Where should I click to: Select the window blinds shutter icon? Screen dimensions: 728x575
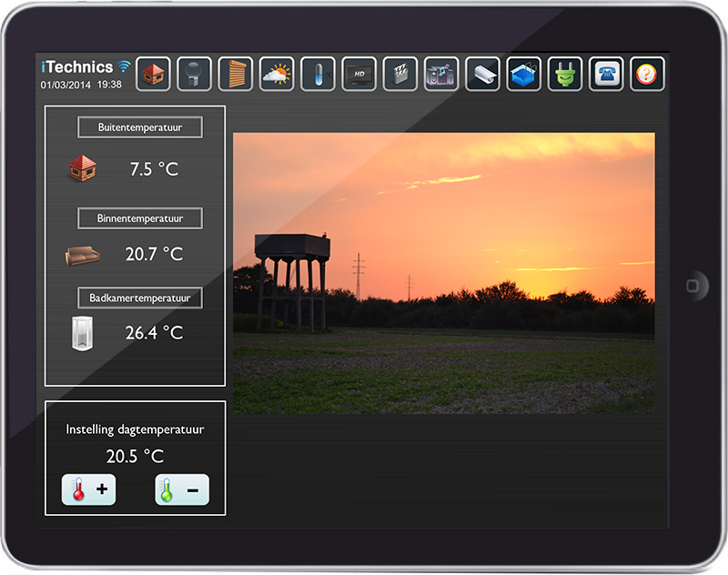pos(236,74)
